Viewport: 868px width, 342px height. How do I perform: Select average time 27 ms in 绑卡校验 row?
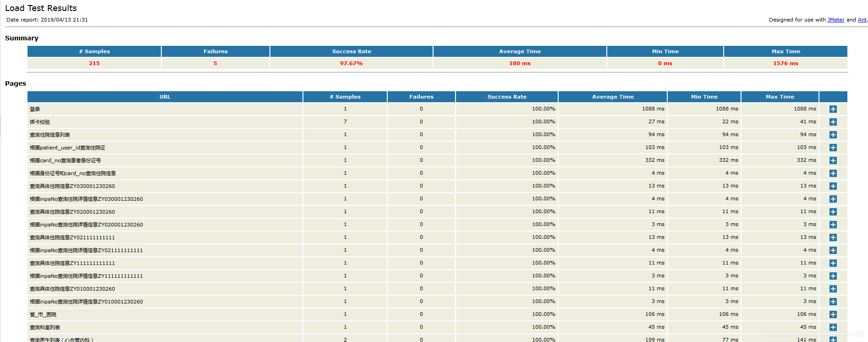pyautogui.click(x=613, y=121)
